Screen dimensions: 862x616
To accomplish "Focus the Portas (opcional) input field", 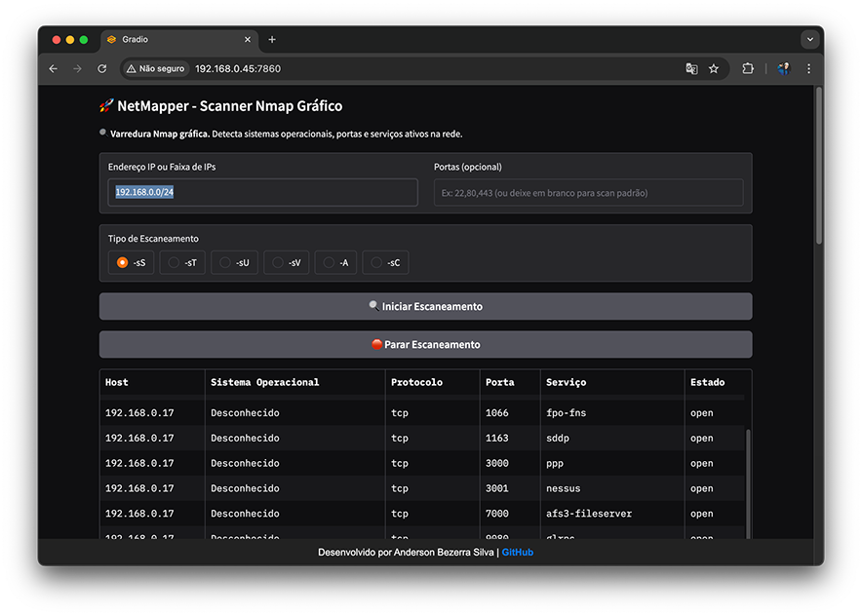I will pyautogui.click(x=588, y=193).
